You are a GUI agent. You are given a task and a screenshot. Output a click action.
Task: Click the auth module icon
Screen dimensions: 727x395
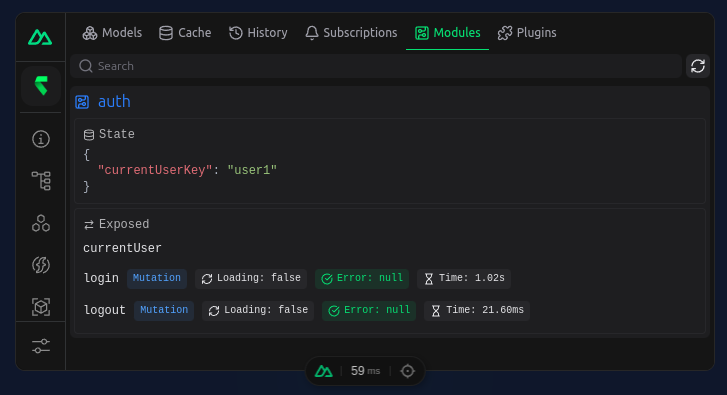click(82, 102)
